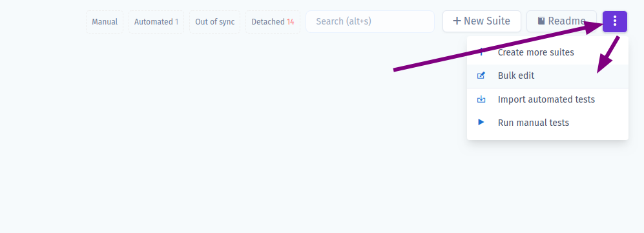The image size is (644, 233).
Task: Toggle the Manual tests filter
Action: pos(105,22)
